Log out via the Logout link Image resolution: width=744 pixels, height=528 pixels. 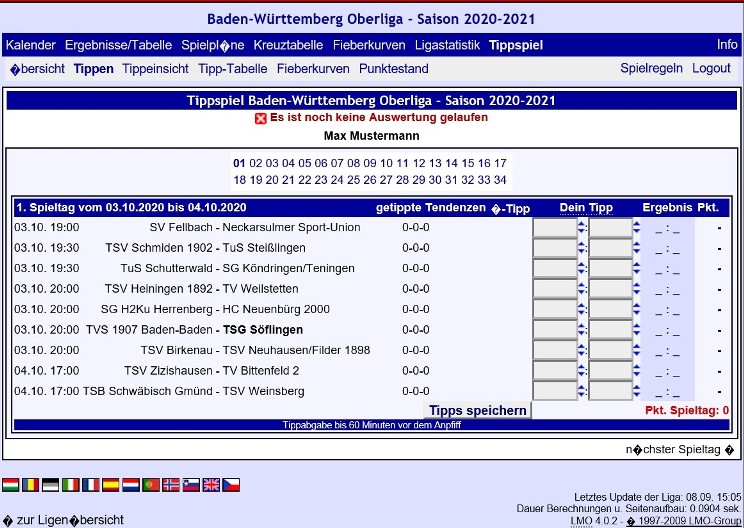[711, 69]
